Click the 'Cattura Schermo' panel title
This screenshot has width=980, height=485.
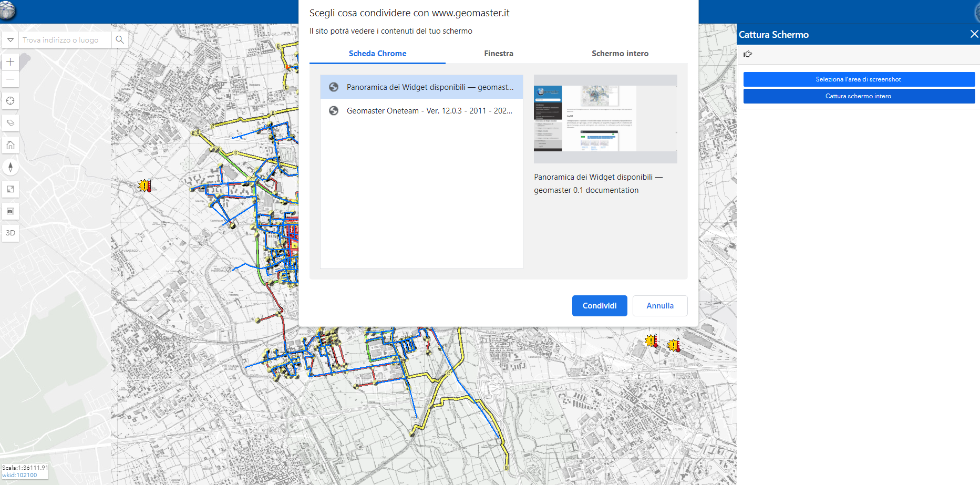click(x=773, y=35)
